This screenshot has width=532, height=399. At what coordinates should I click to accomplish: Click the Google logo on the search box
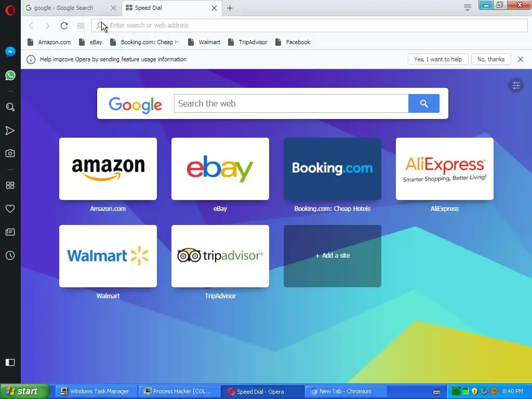click(x=136, y=105)
